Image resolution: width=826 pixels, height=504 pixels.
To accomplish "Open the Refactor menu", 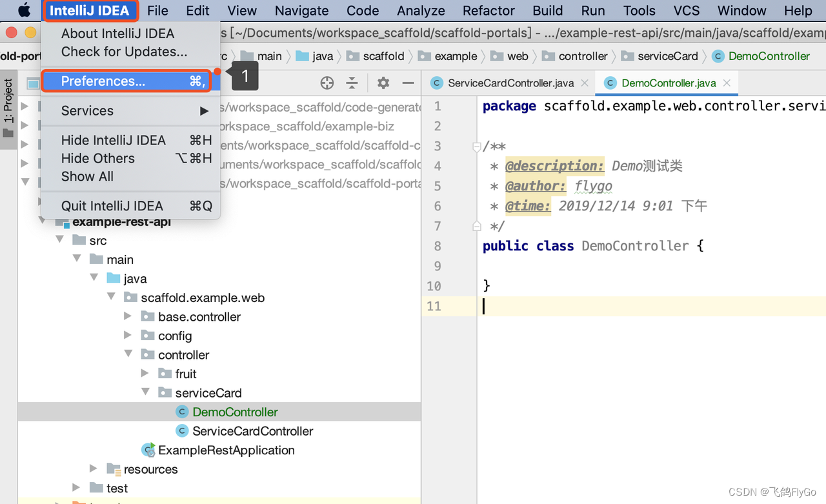I will [x=489, y=10].
